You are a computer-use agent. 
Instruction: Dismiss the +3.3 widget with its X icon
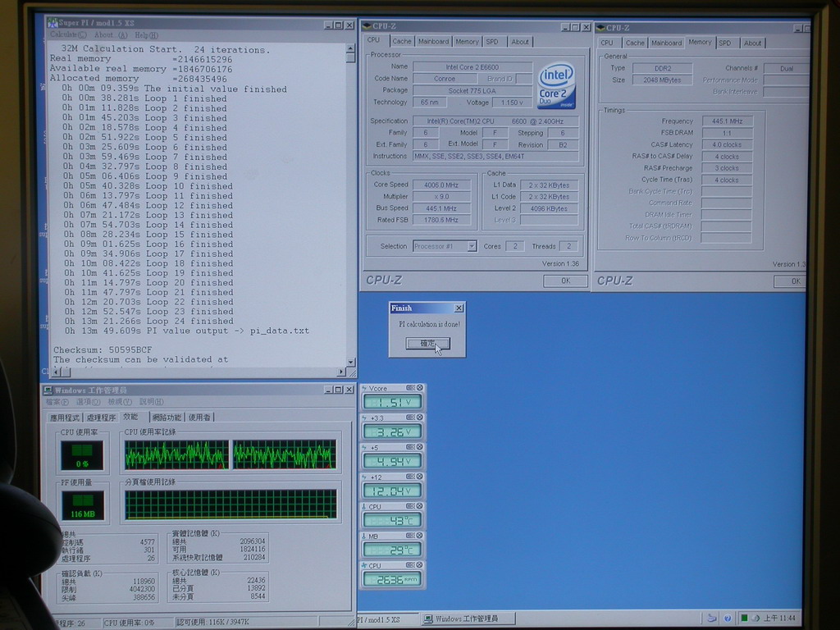(419, 418)
